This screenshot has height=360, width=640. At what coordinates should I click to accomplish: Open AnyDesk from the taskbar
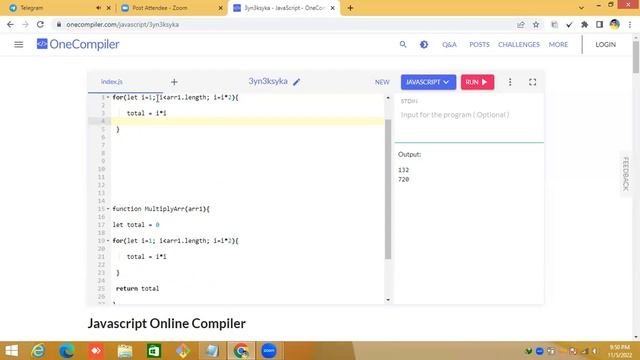96,351
